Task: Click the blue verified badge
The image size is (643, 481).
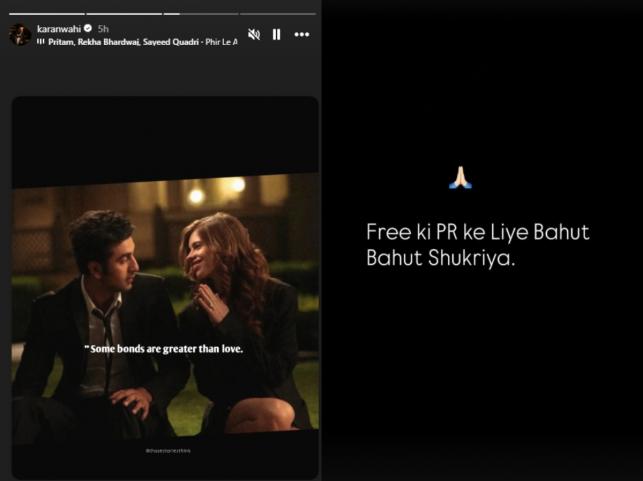Action: tap(88, 29)
